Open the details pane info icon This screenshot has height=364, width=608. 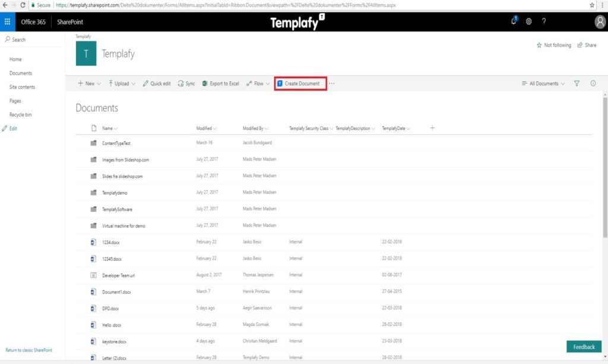point(593,83)
